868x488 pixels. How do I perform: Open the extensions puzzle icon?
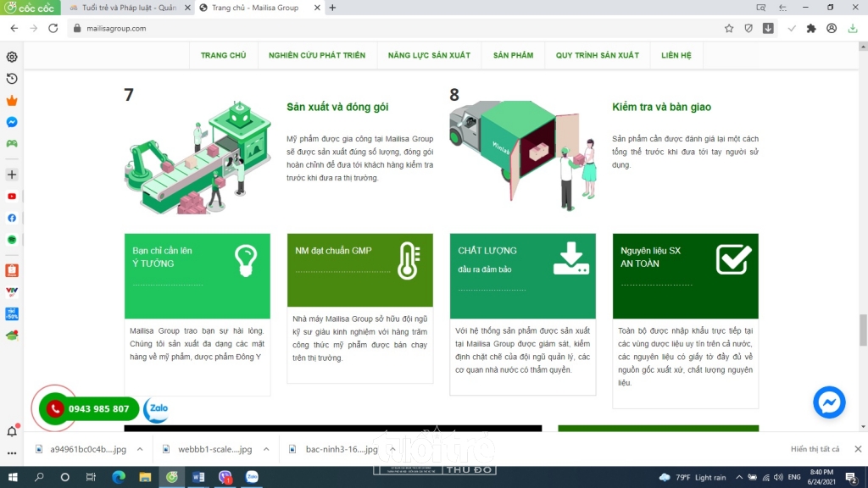tap(811, 28)
